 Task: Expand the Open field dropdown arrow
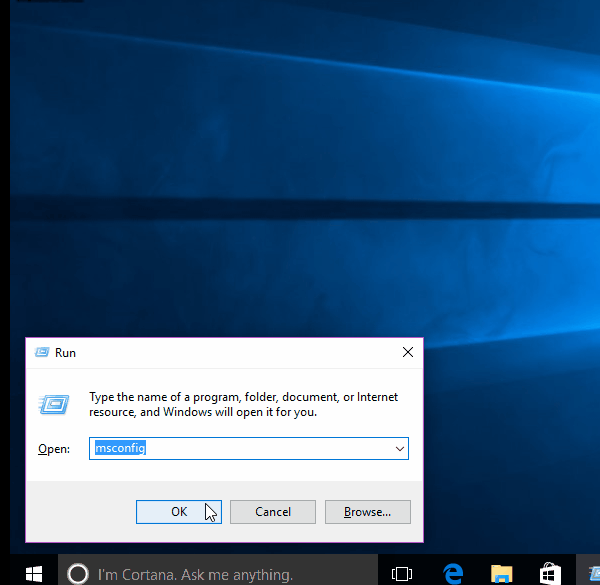[399, 449]
